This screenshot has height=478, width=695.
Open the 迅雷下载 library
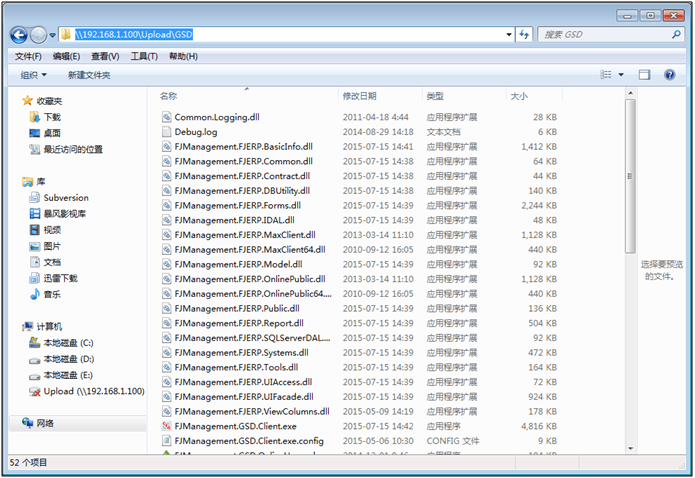(x=60, y=278)
